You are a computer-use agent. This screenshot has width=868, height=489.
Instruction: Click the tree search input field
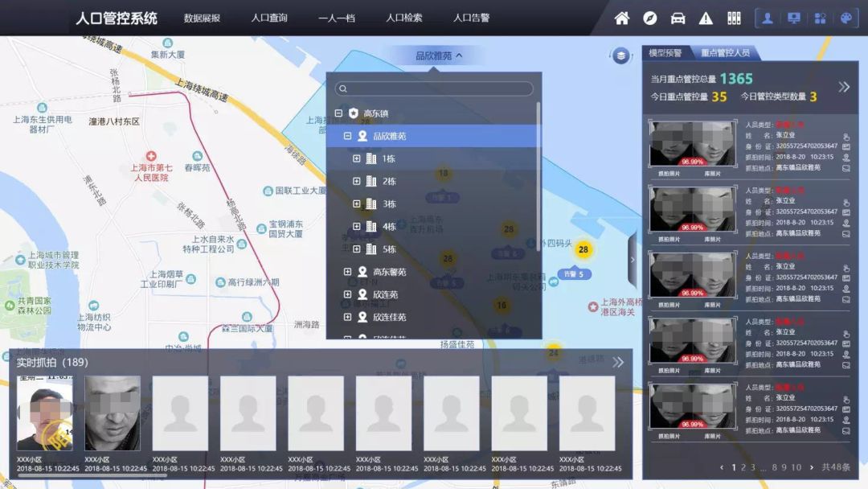(434, 88)
